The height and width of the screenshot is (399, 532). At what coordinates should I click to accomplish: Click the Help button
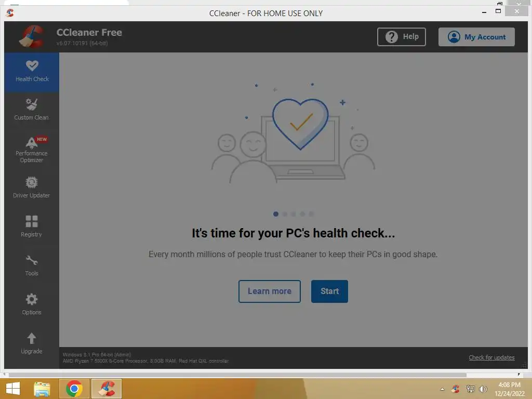click(x=402, y=37)
